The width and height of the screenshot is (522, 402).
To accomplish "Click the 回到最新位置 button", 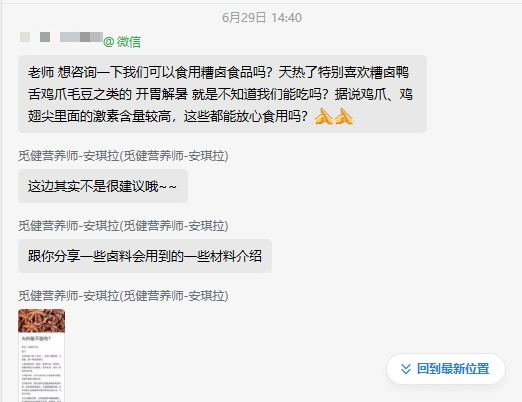I will 446,369.
